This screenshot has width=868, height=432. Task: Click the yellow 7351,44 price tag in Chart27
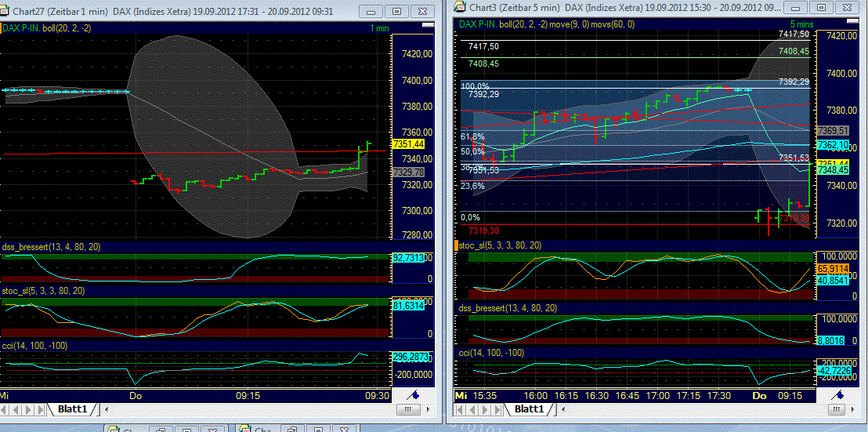point(408,144)
